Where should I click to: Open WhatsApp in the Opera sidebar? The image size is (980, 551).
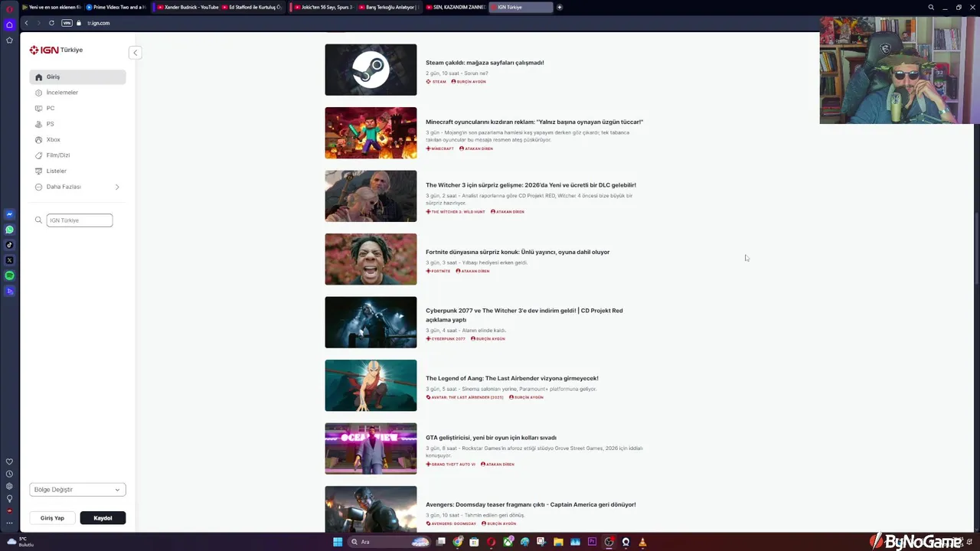[x=9, y=230]
